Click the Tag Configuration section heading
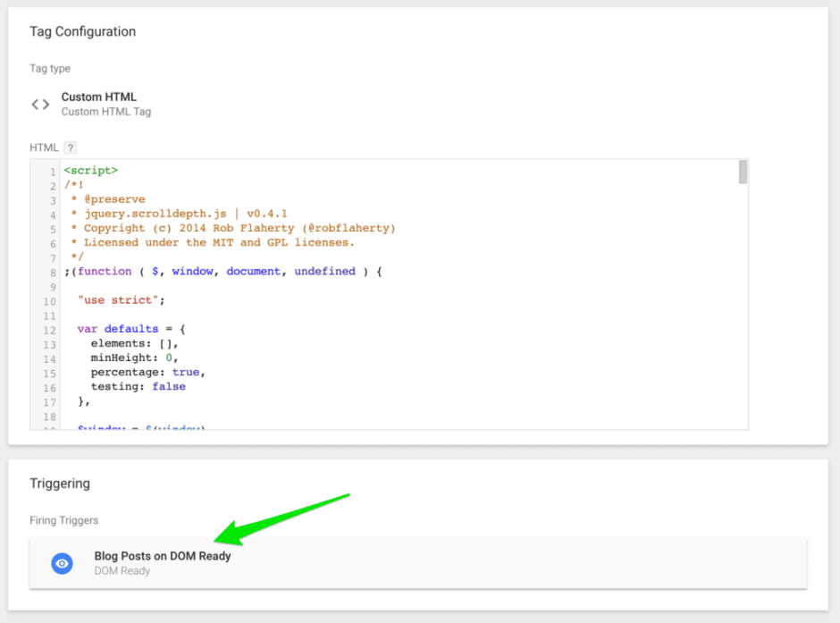This screenshot has height=623, width=840. pyautogui.click(x=83, y=31)
